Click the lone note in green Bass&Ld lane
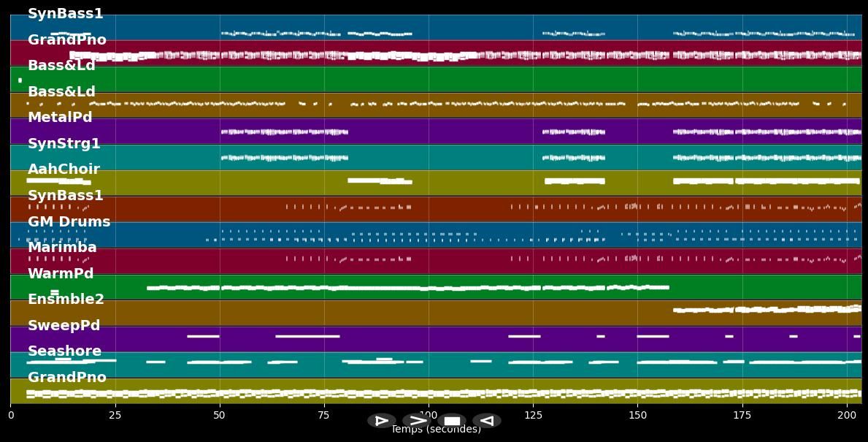 click(x=20, y=80)
